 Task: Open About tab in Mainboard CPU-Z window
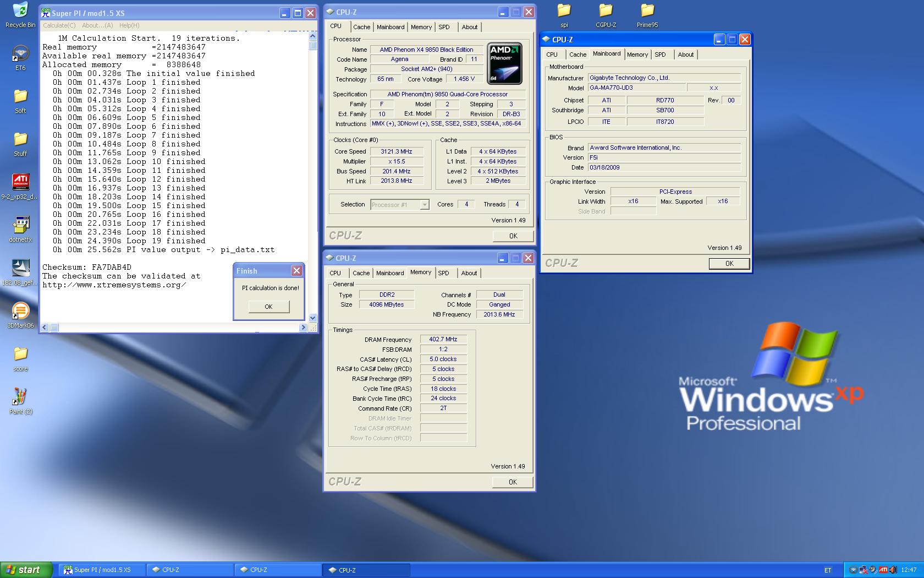point(686,54)
